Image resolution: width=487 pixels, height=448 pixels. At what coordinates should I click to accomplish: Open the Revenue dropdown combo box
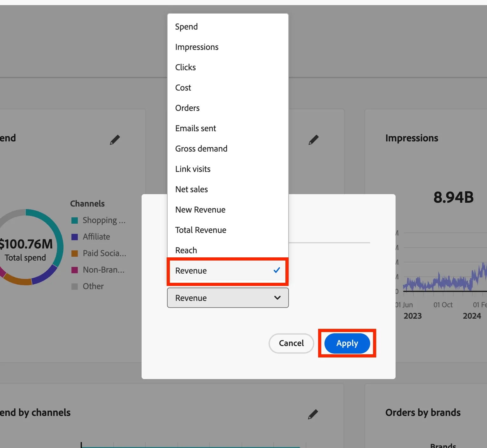coord(228,298)
